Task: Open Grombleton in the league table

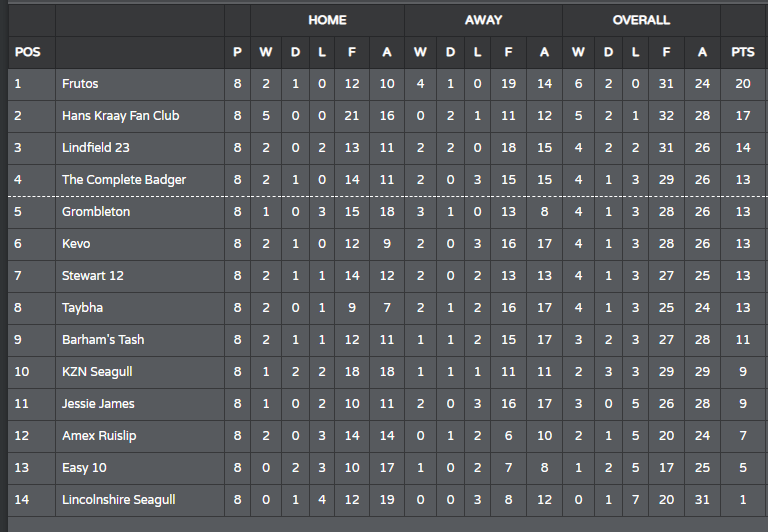Action: (x=96, y=212)
